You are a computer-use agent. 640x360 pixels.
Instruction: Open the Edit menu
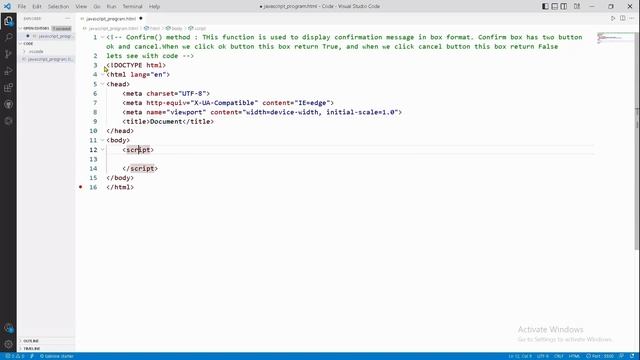[x=37, y=7]
